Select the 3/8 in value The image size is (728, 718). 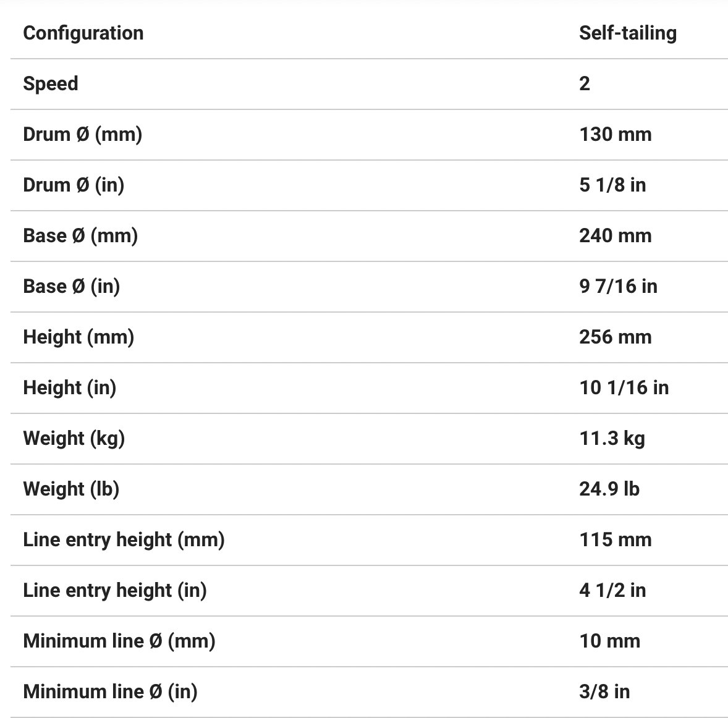(604, 691)
